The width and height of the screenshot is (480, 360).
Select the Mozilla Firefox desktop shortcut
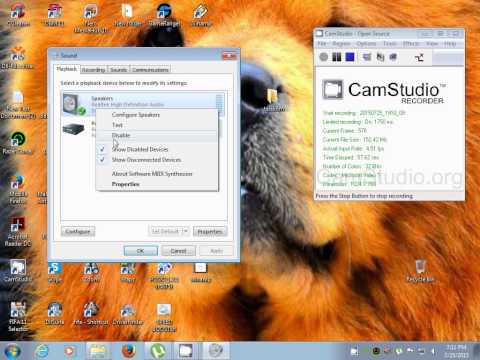[x=18, y=189]
